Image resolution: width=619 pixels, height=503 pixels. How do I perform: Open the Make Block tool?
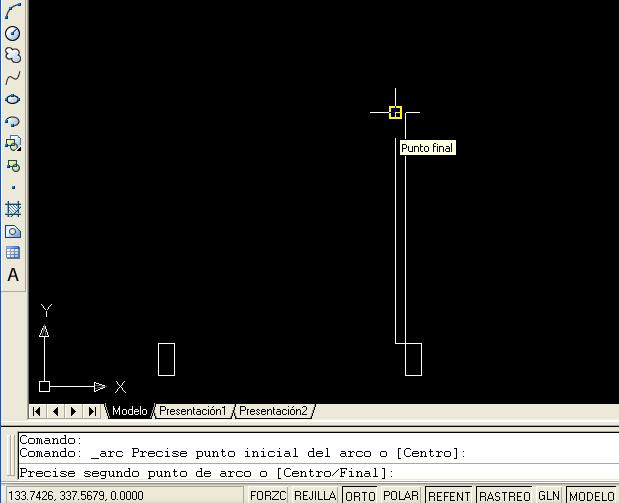pyautogui.click(x=13, y=165)
